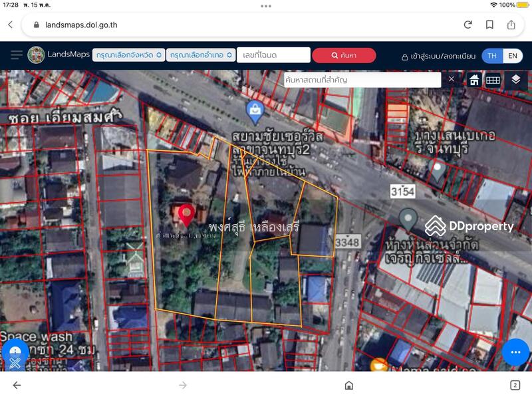This screenshot has width=532, height=399.
Task: Bookmark this page in browser toolbar
Action: tap(489, 25)
